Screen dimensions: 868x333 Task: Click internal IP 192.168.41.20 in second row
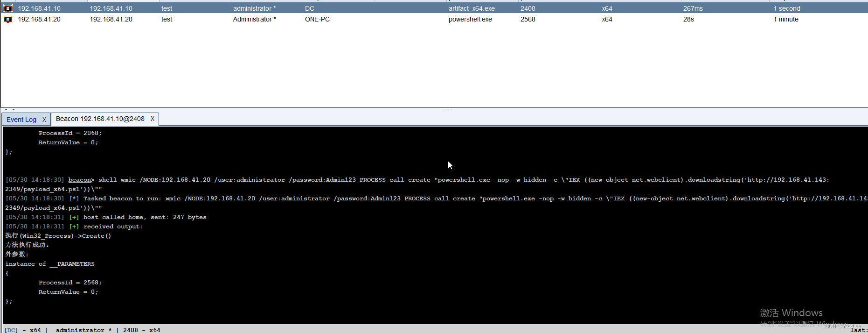pos(111,19)
